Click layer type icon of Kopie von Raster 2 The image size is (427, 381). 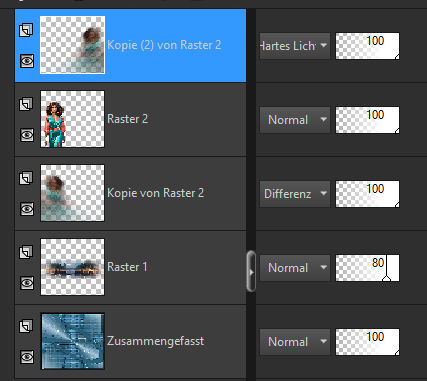[x=26, y=178]
